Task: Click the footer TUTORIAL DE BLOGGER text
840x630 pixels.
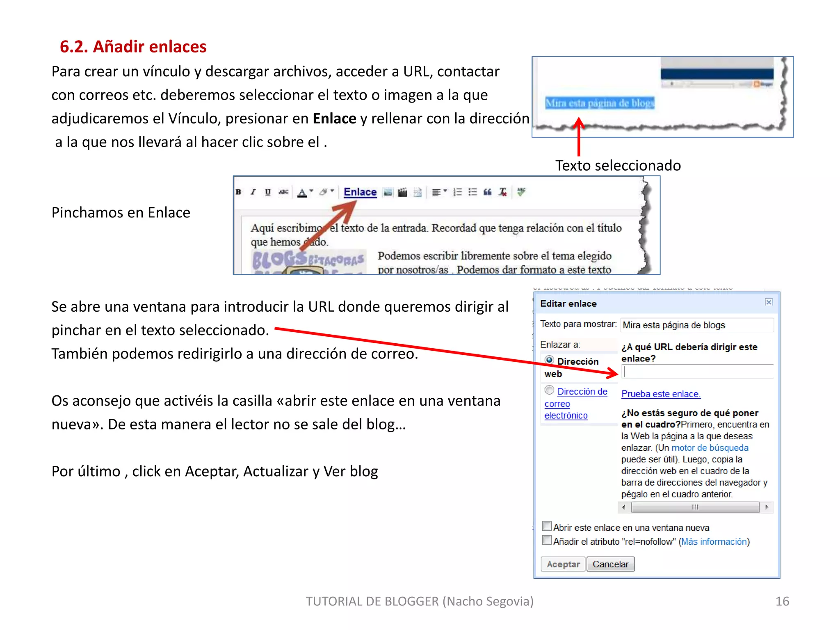Action: (x=420, y=601)
